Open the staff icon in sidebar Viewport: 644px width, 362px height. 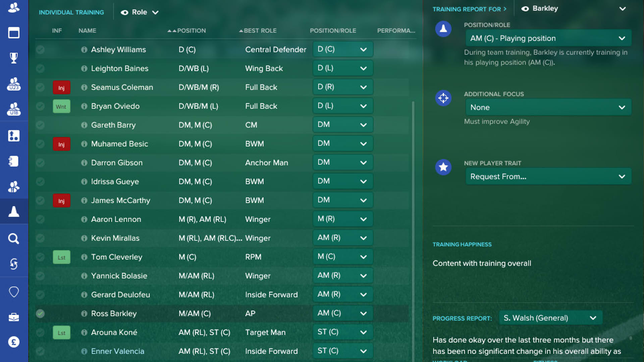(14, 187)
